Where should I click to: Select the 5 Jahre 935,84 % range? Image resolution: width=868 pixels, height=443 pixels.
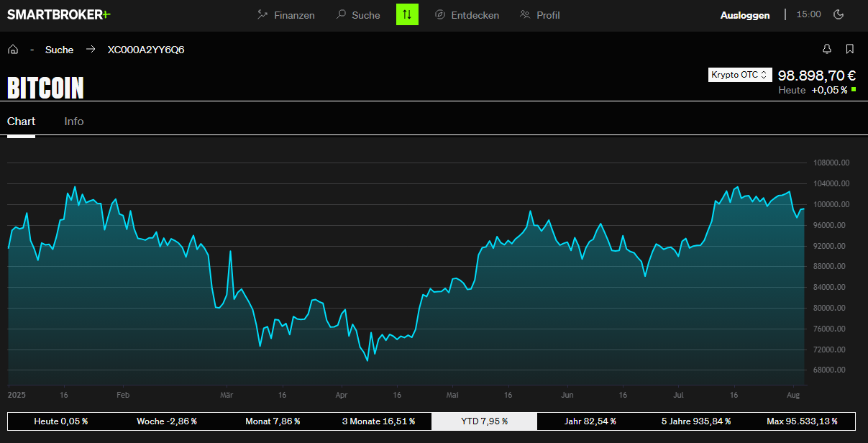[696, 421]
